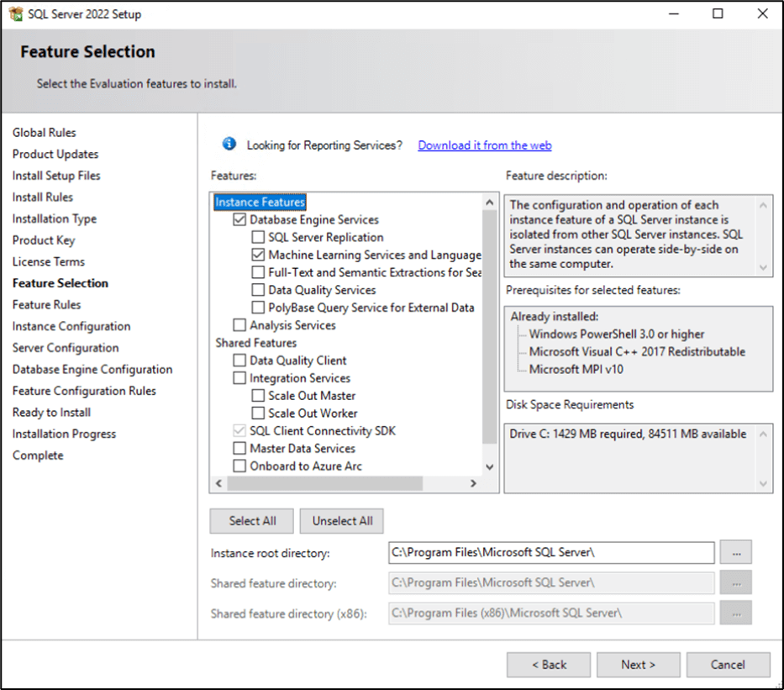Select the Shared Features tree node

pos(256,343)
